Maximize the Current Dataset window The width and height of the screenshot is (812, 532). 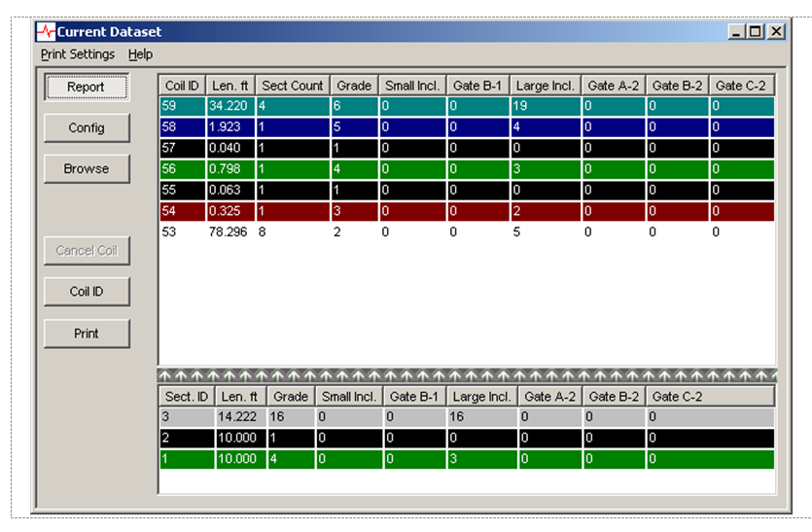[x=757, y=32]
